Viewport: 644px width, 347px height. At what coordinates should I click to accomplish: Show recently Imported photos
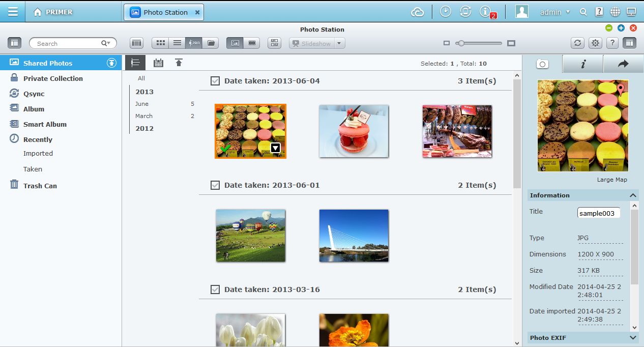pyautogui.click(x=38, y=153)
